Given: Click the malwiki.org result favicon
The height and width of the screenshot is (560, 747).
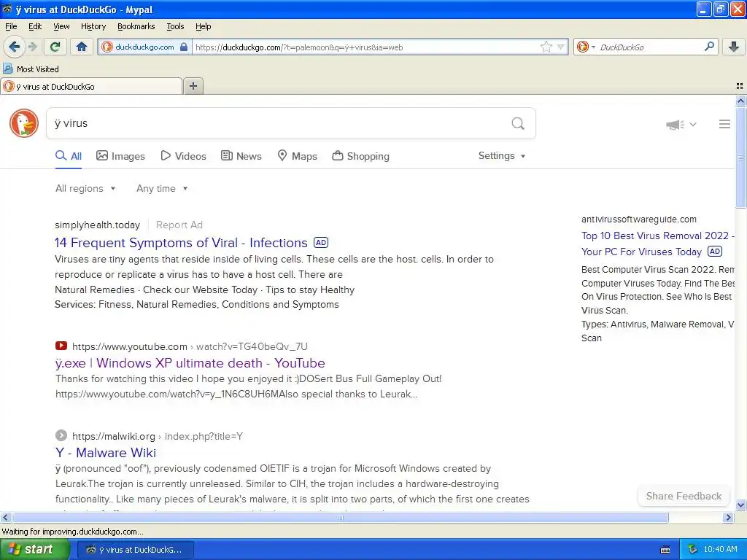Looking at the screenshot, I should (61, 435).
